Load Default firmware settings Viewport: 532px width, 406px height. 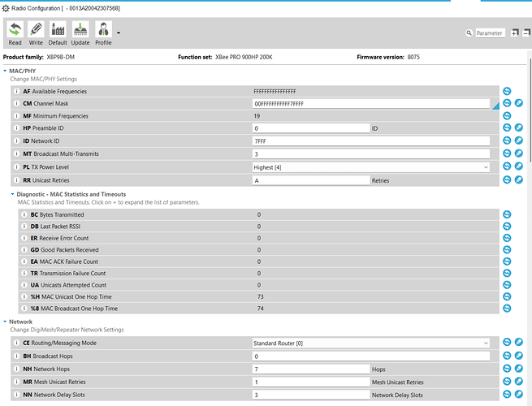[x=58, y=32]
